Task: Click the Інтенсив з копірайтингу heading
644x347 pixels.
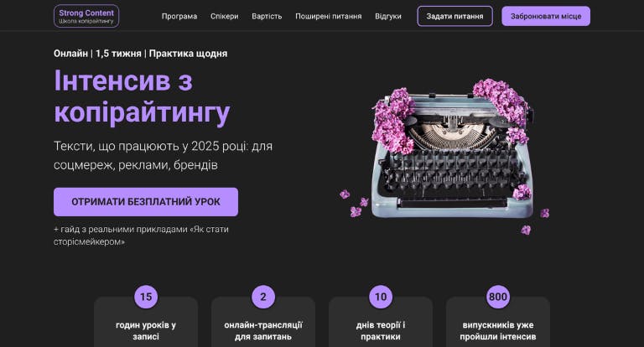Action: click(x=142, y=96)
